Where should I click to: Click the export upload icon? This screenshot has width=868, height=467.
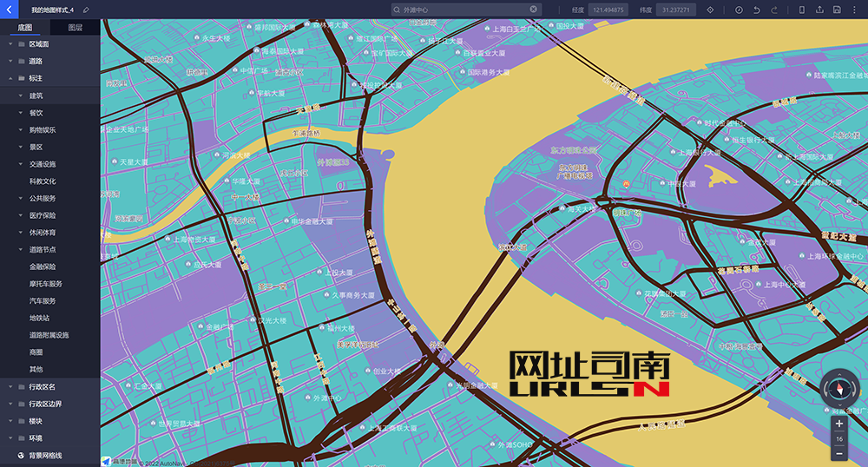coord(819,10)
